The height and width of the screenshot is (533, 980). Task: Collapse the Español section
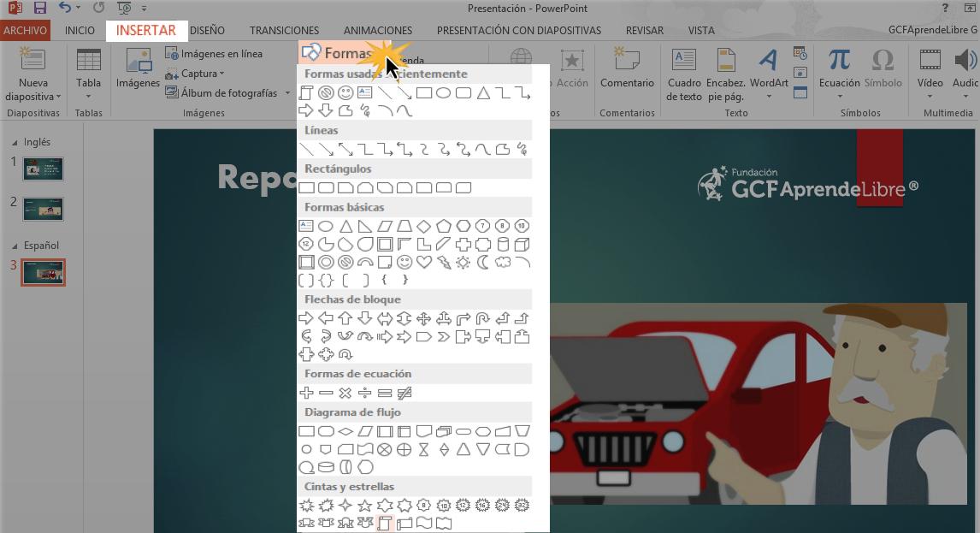pyautogui.click(x=15, y=246)
